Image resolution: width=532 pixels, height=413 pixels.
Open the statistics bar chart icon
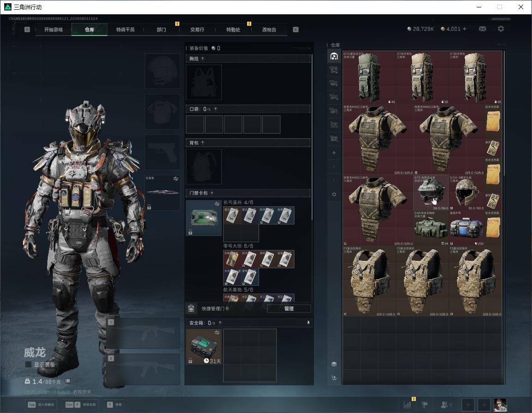tap(407, 405)
